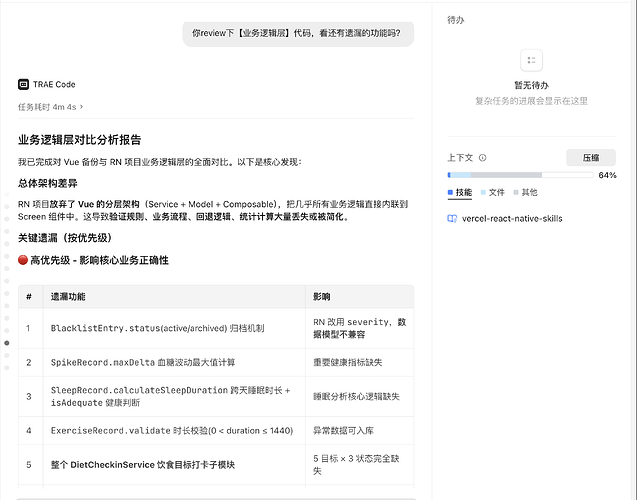This screenshot has height=500, width=637.
Task: Click the 64% context percentage value
Action: click(607, 175)
